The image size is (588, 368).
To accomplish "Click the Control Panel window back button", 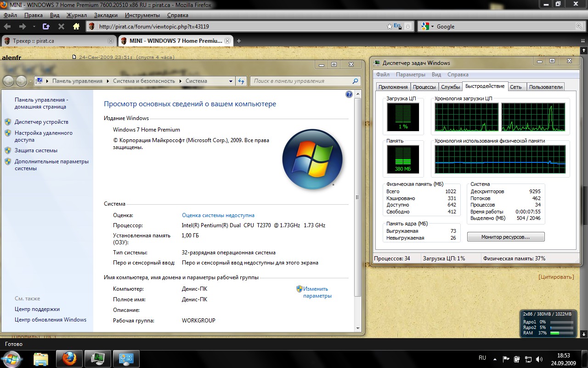I will [8, 81].
